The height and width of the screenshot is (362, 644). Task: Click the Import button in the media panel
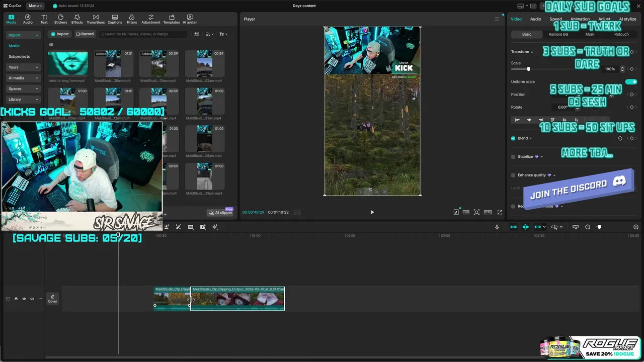click(x=60, y=34)
